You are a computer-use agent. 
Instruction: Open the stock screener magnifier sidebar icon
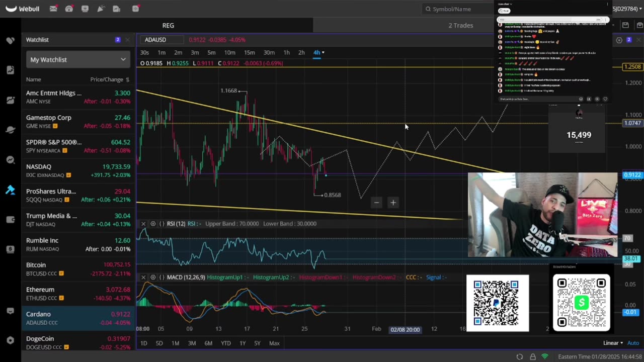(10, 160)
